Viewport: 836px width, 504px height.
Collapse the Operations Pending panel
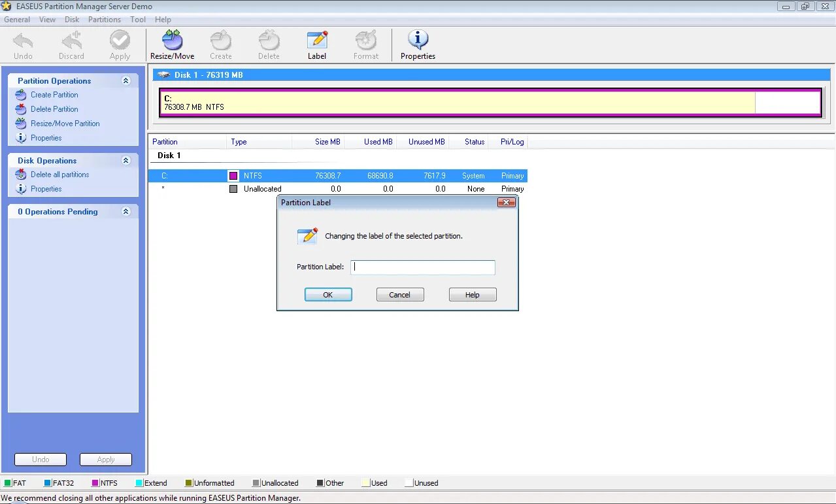126,212
